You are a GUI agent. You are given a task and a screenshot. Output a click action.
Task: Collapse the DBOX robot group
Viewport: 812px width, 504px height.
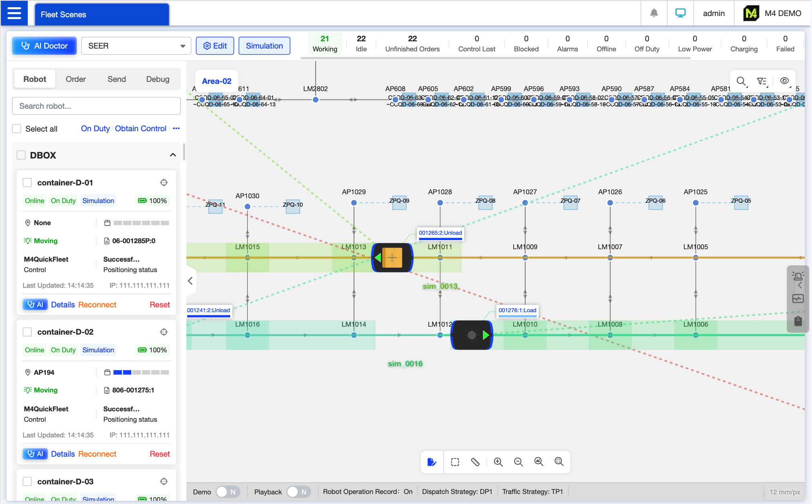tap(173, 155)
